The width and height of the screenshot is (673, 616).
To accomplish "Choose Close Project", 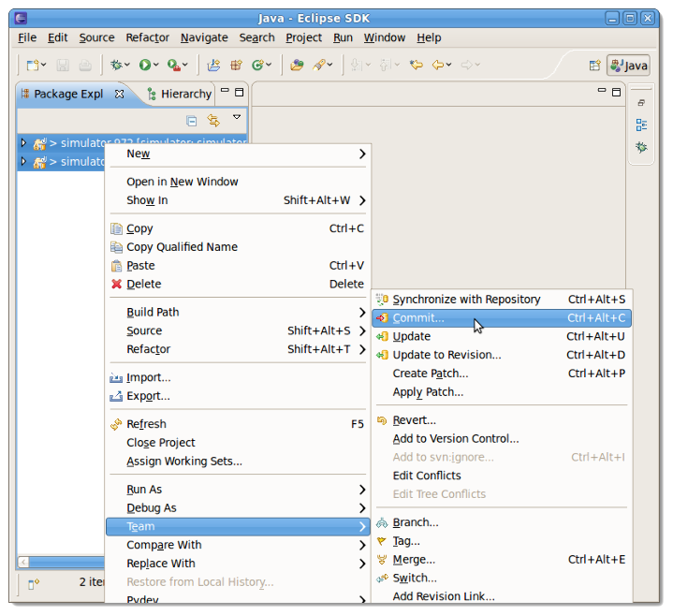I will point(238,443).
